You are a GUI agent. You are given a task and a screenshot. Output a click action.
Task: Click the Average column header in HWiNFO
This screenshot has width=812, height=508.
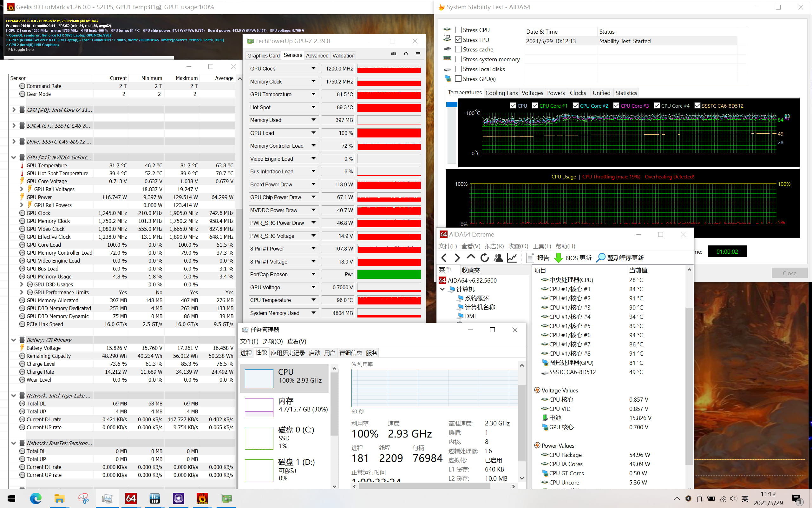click(218, 78)
